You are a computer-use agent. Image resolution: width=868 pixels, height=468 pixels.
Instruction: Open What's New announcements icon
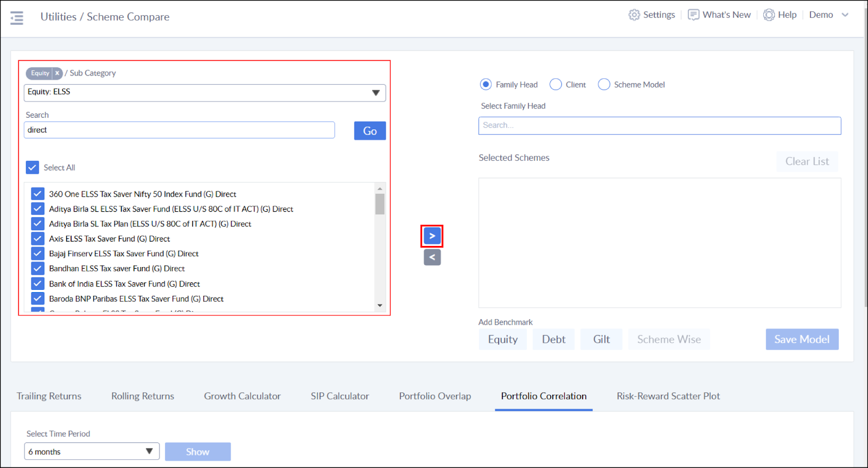693,15
